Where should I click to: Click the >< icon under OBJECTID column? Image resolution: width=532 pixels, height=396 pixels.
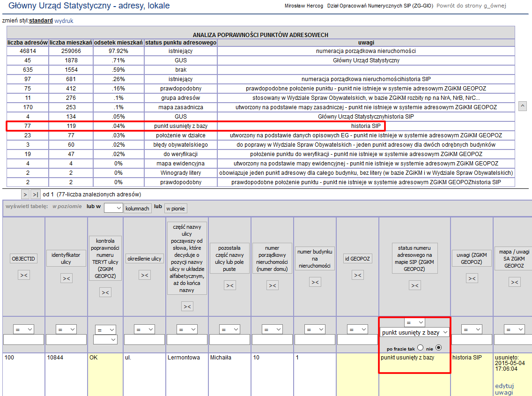click(x=23, y=275)
